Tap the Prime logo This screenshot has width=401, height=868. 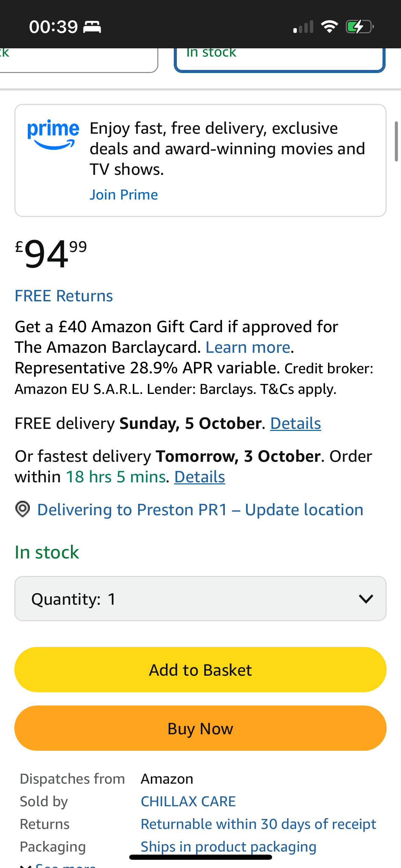53,135
